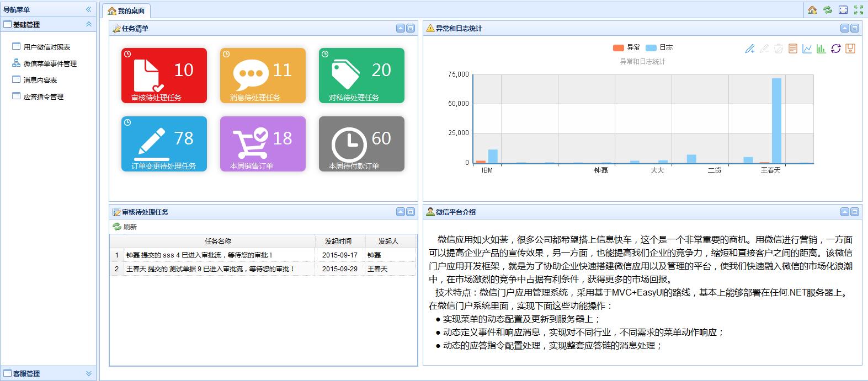Click date cell 2015-09-29
Viewport: 868px width, 381px height.
click(340, 269)
